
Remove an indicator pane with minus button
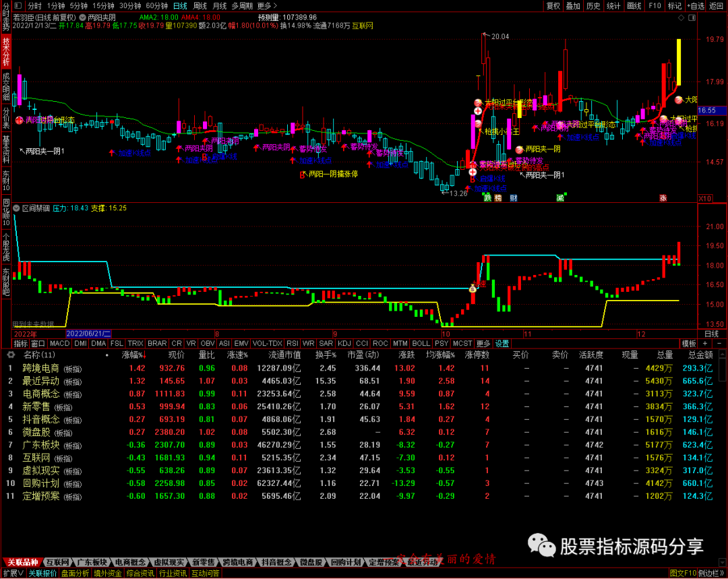[719, 344]
